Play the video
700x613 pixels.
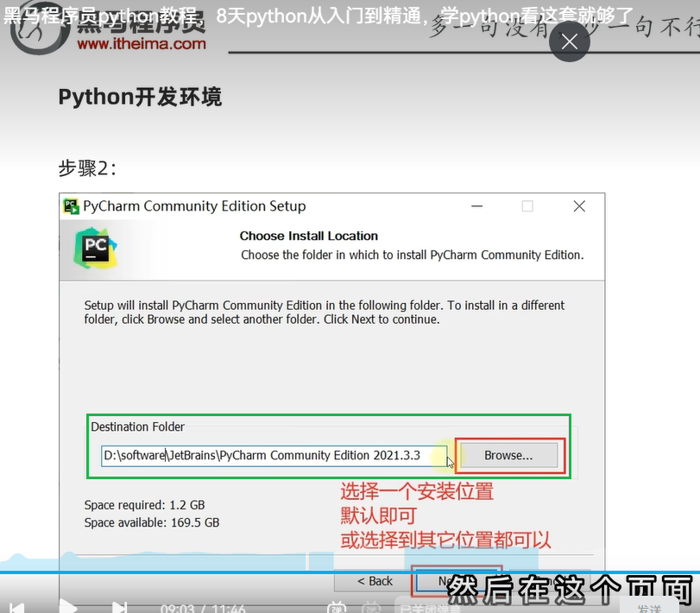coord(68,607)
